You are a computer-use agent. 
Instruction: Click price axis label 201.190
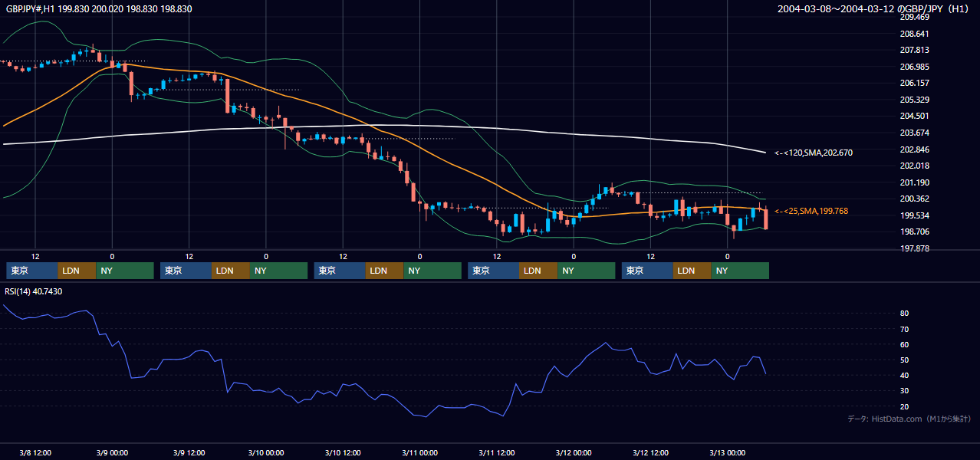tap(914, 182)
